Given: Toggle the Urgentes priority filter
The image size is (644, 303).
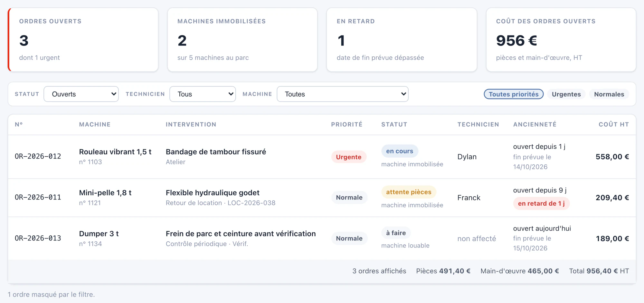Looking at the screenshot, I should tap(566, 94).
